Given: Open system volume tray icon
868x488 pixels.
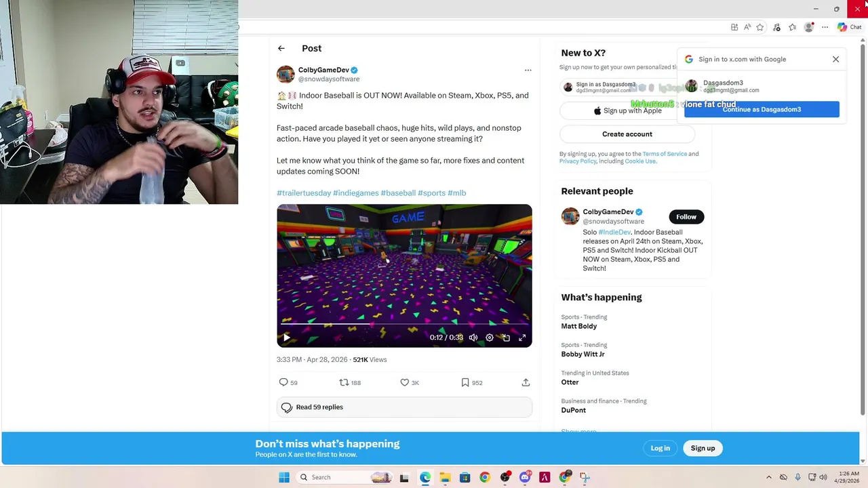Looking at the screenshot, I should pyautogui.click(x=823, y=477).
